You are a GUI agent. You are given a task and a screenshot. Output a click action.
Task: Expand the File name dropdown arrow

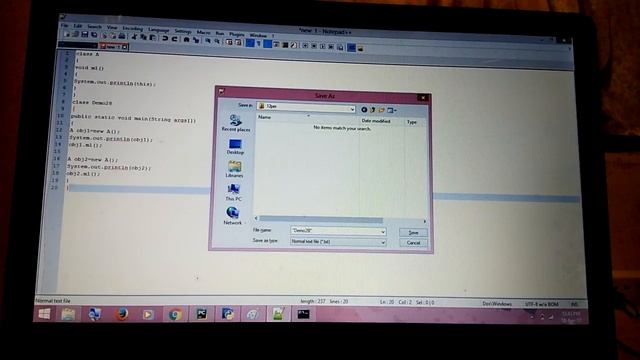pos(383,232)
